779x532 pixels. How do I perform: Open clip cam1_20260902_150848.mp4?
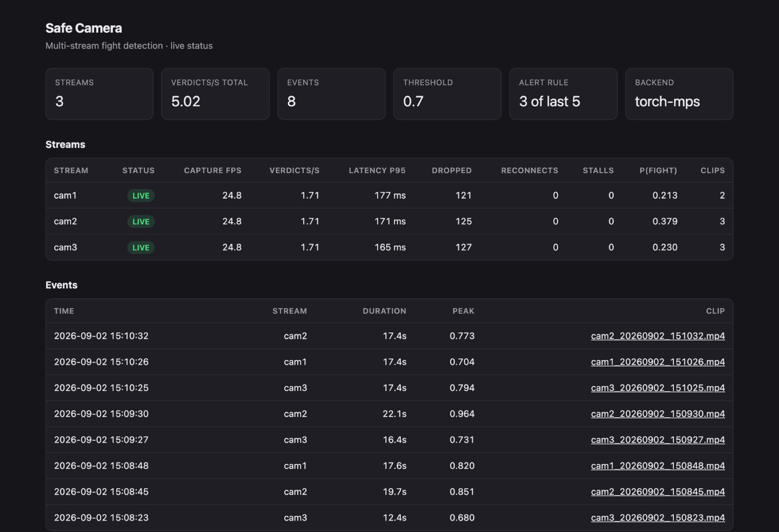(658, 466)
